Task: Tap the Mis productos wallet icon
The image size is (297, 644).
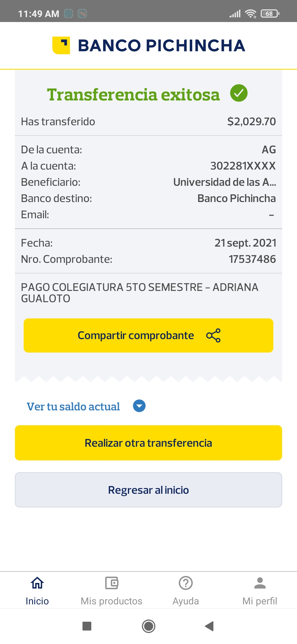Action: tap(112, 583)
